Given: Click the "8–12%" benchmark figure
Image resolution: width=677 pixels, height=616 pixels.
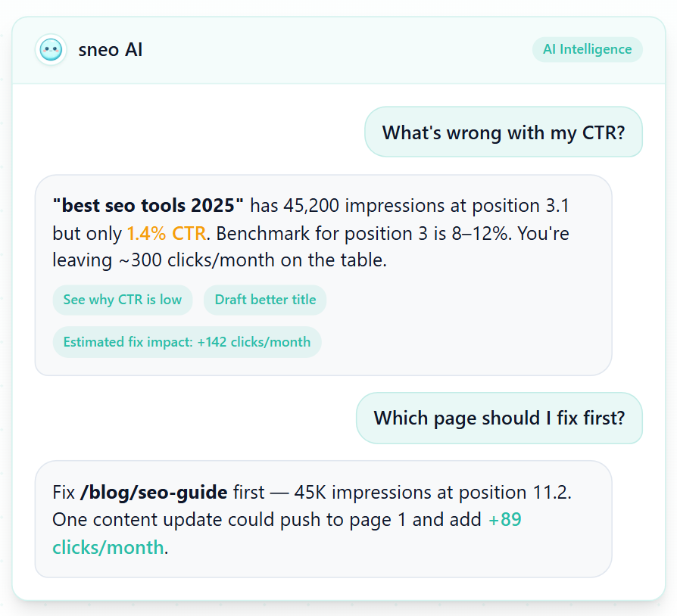Looking at the screenshot, I should tap(476, 233).
